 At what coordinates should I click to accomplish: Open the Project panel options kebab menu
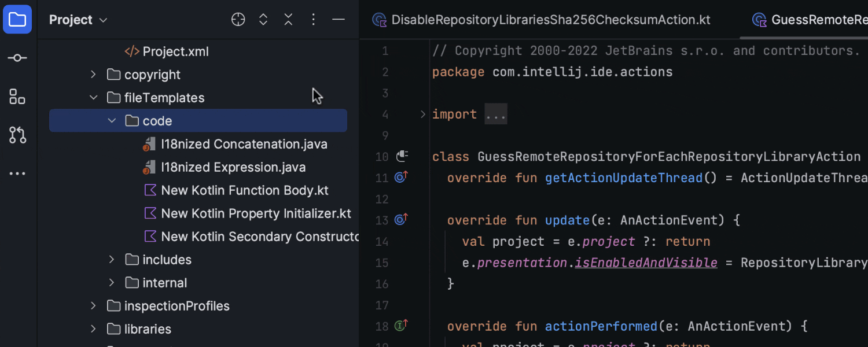pos(313,19)
